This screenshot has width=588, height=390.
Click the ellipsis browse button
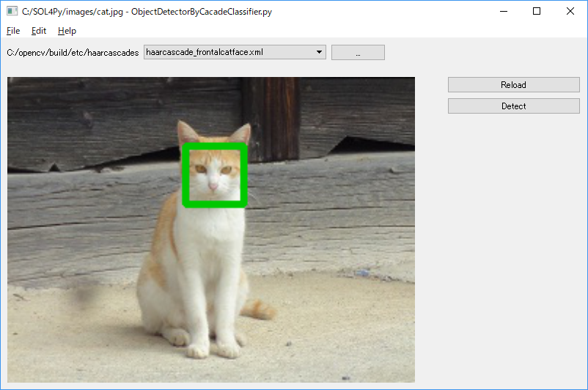[358, 53]
